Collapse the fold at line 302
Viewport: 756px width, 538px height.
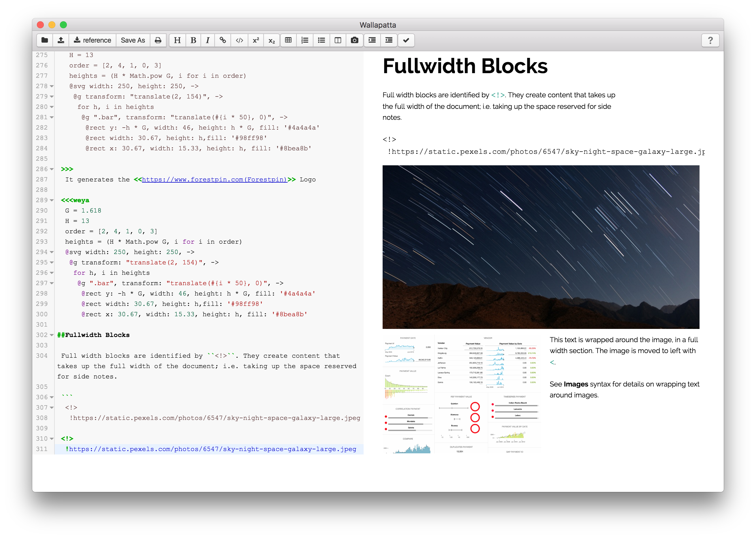(52, 335)
